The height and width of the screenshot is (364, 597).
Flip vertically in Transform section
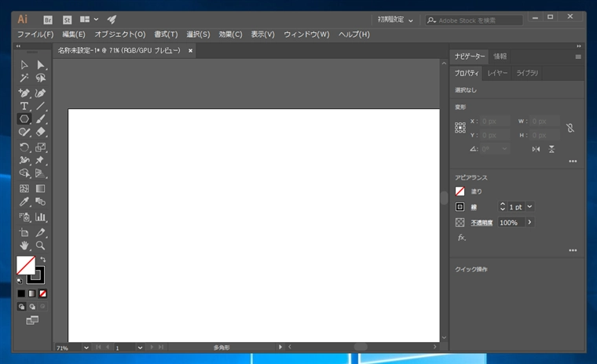[x=551, y=149]
